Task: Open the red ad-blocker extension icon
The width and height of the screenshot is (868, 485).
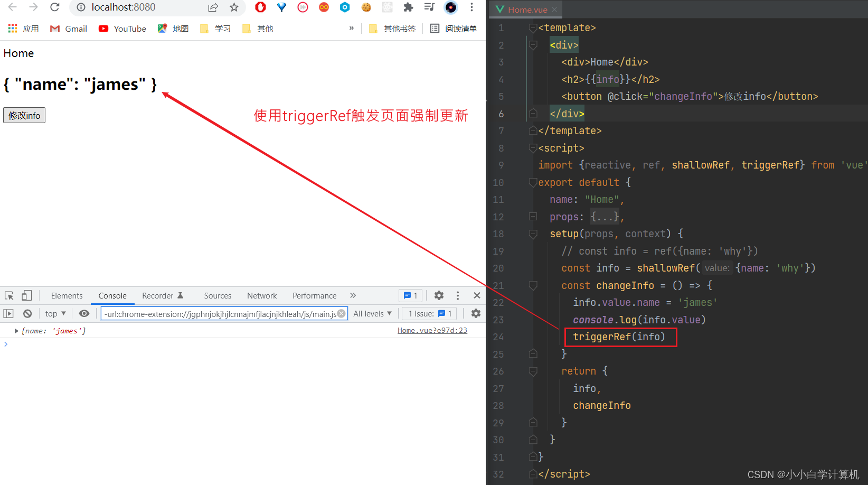Action: point(260,7)
